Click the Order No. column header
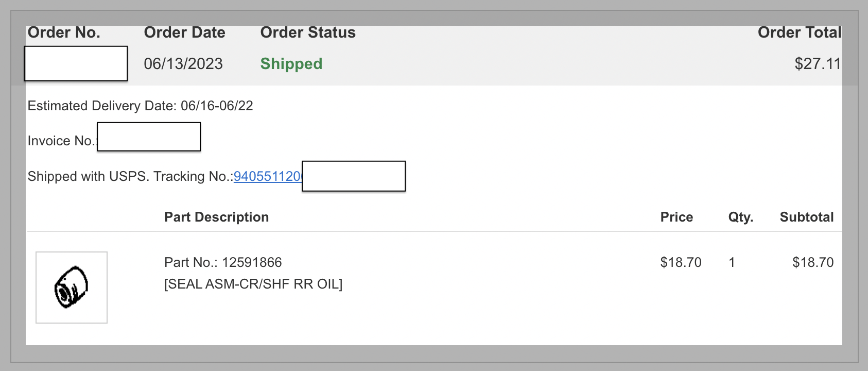 coord(64,32)
